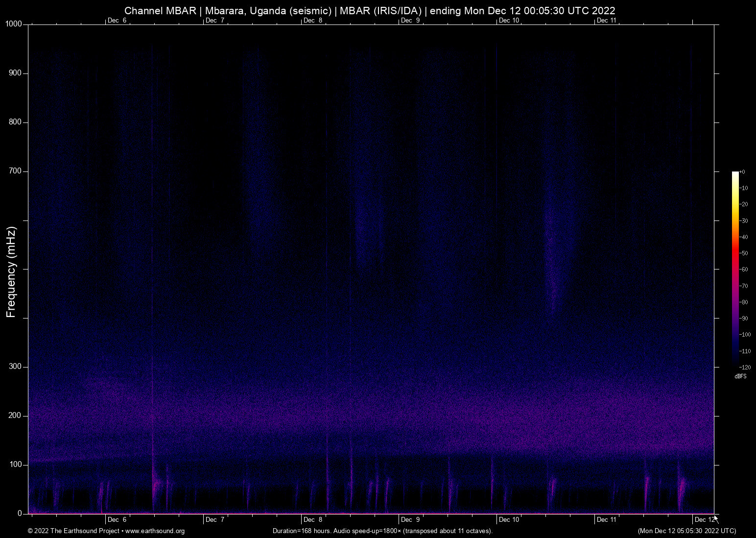This screenshot has height=538, width=756.
Task: Select the "Dec 11" label on the top axis
Action: tap(606, 21)
